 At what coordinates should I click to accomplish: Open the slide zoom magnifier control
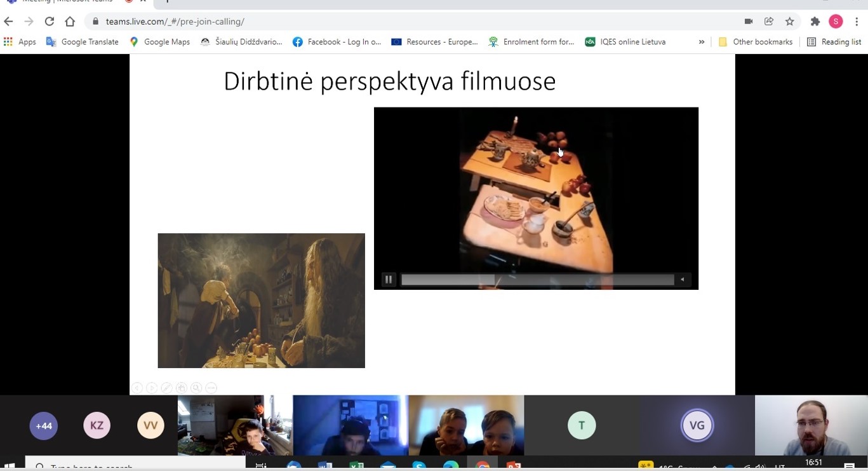tap(196, 388)
